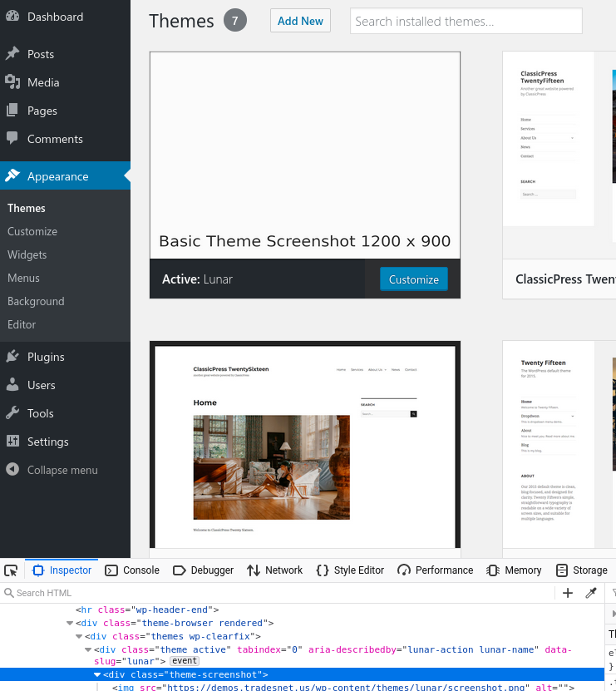
Task: Open the Media library icon
Action: click(x=12, y=82)
